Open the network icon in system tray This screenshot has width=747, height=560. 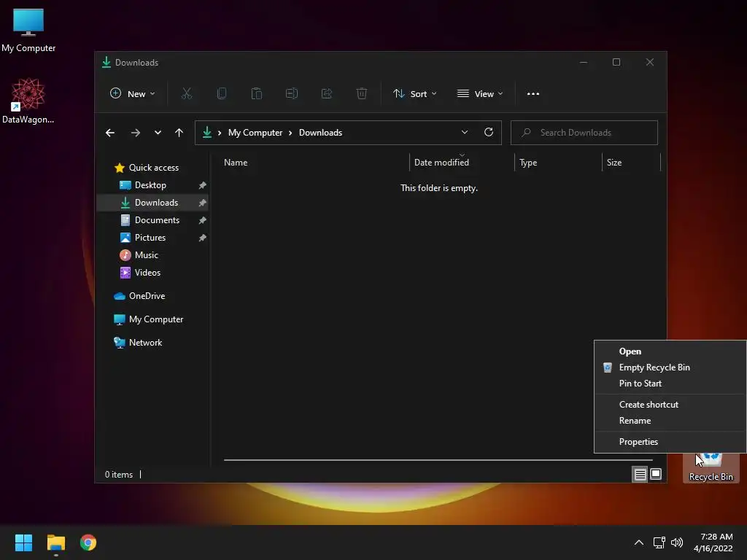[659, 542]
